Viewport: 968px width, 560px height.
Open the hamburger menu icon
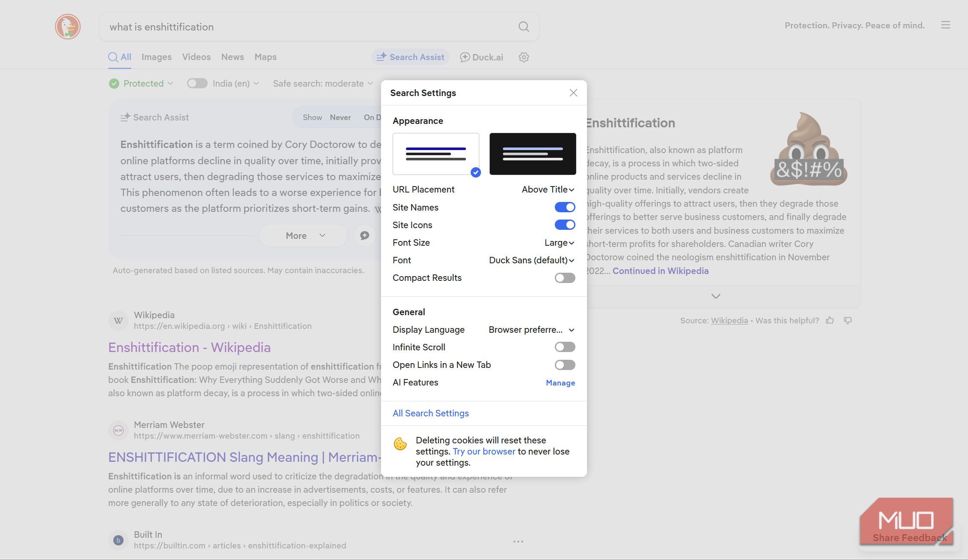(x=946, y=25)
